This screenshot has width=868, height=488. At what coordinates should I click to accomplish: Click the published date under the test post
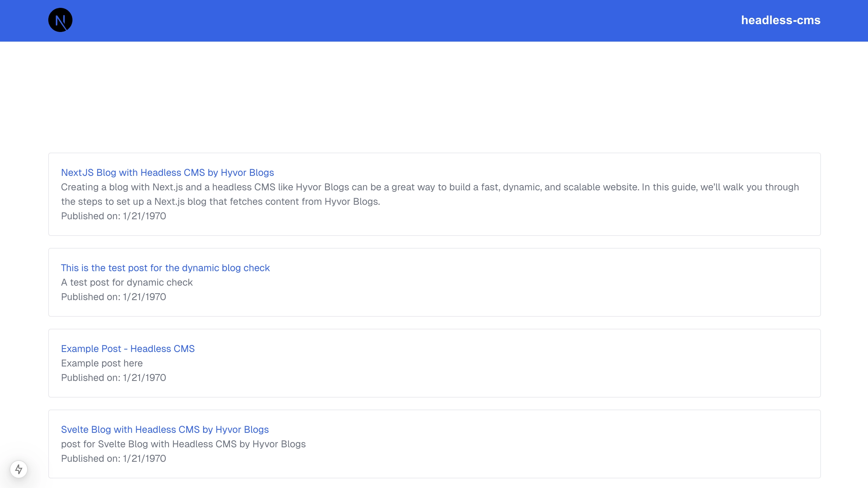tap(113, 297)
